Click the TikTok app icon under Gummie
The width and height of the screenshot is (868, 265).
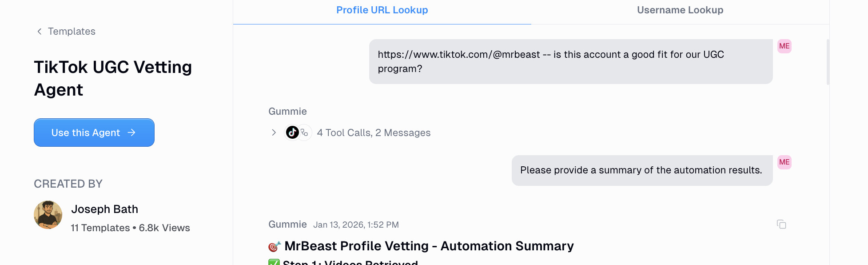click(x=292, y=132)
